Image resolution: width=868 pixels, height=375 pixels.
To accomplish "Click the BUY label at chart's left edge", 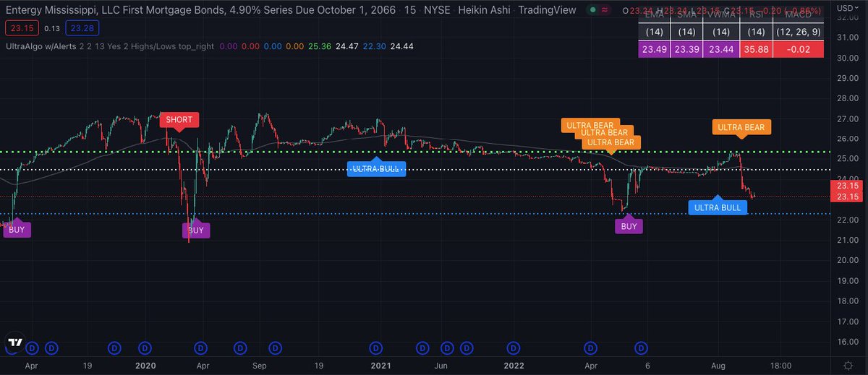I will tap(16, 228).
